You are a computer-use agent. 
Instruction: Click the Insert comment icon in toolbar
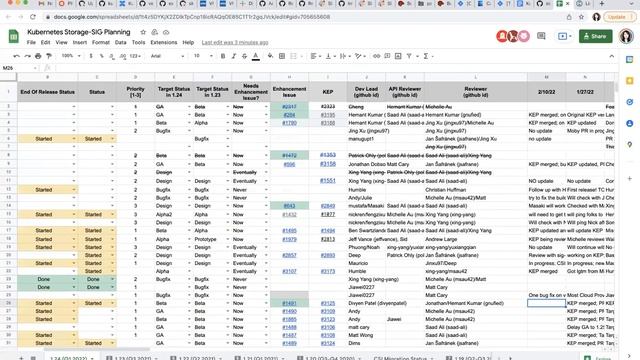pos(387,56)
